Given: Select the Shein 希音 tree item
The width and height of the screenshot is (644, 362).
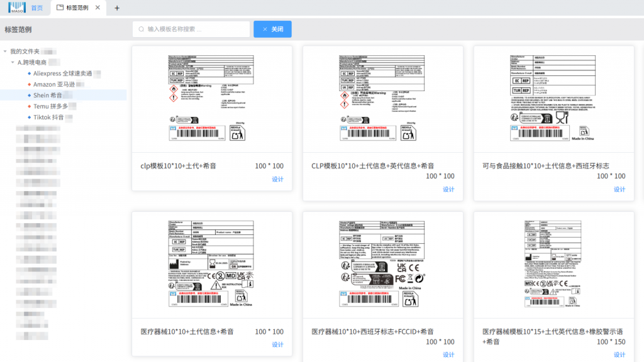Looking at the screenshot, I should click(x=48, y=95).
